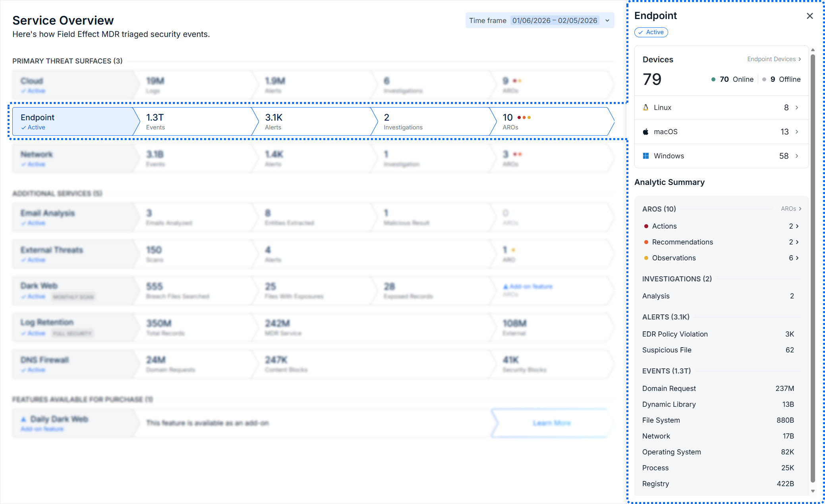Click the yellow Observations severity dot
Viewport: 825px width, 504px height.
pos(646,258)
